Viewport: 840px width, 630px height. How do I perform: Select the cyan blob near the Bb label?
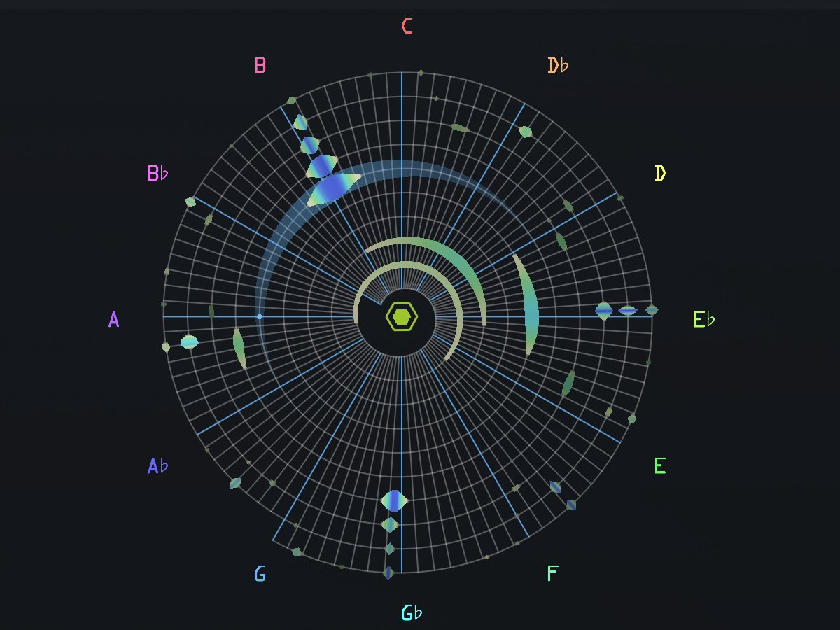(x=188, y=340)
